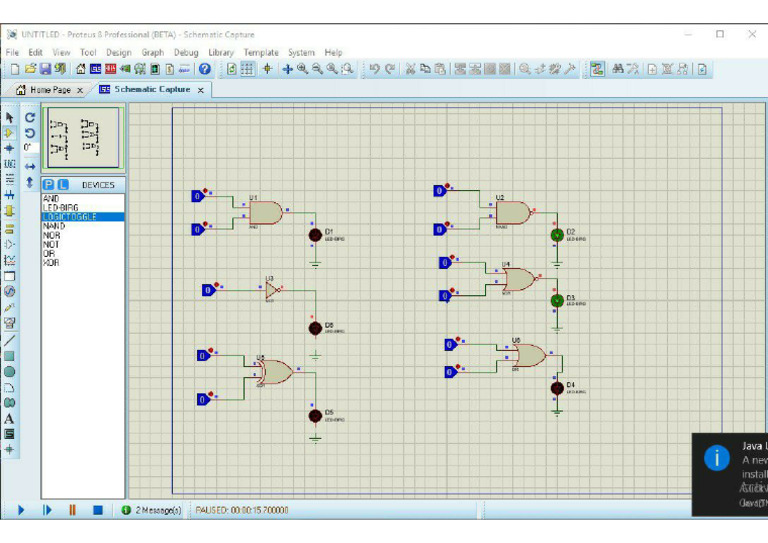The image size is (768, 543).
Task: Click the Undo icon in toolbar
Action: [x=373, y=69]
